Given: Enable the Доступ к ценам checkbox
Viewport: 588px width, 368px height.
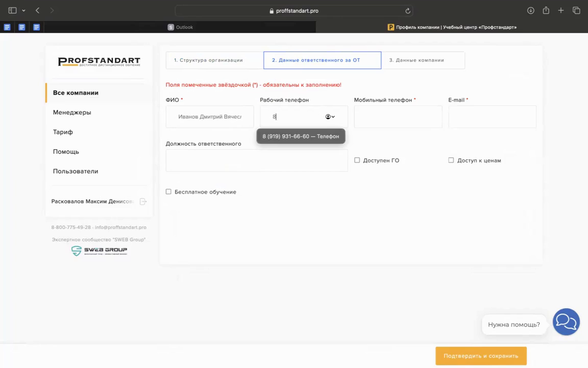Looking at the screenshot, I should click(x=451, y=160).
